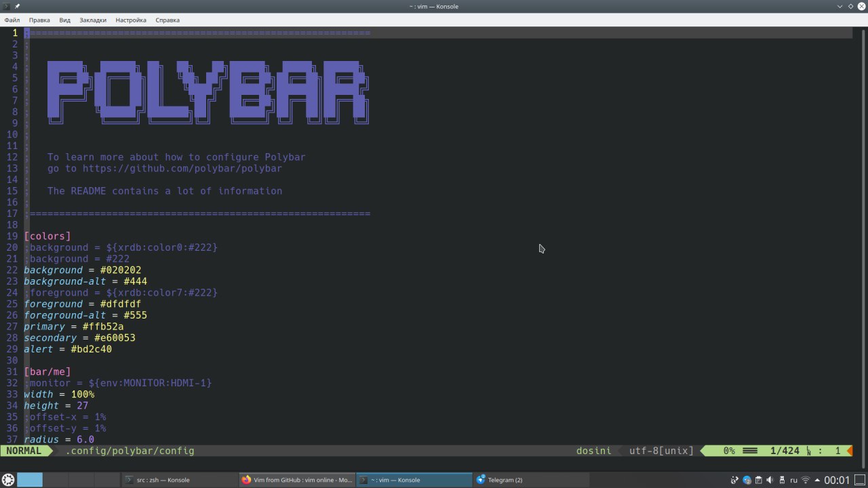The image size is (868, 488).
Task: Open the volume control tray icon
Action: (x=770, y=480)
